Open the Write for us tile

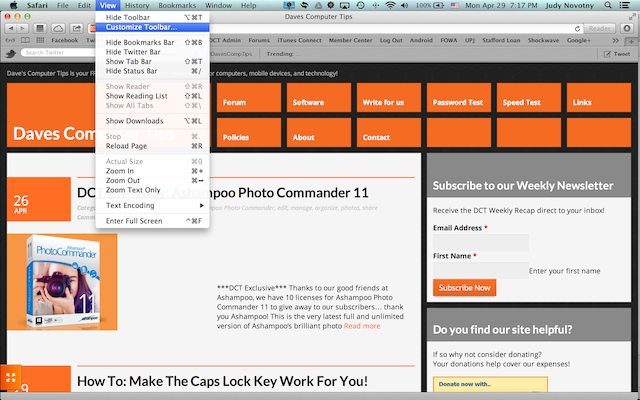pyautogui.click(x=389, y=98)
